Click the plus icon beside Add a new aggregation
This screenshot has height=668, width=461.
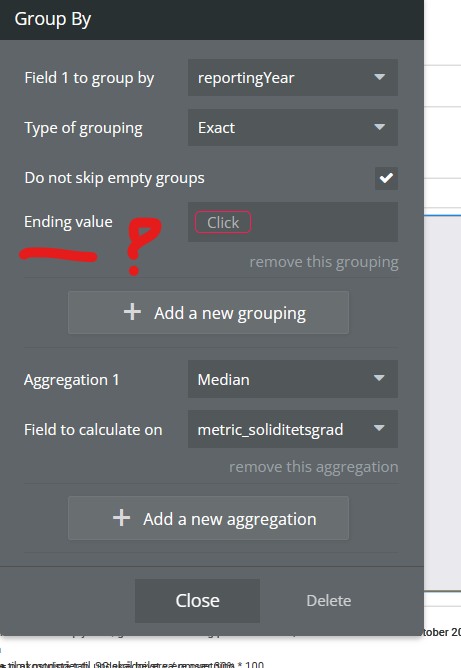click(x=121, y=518)
